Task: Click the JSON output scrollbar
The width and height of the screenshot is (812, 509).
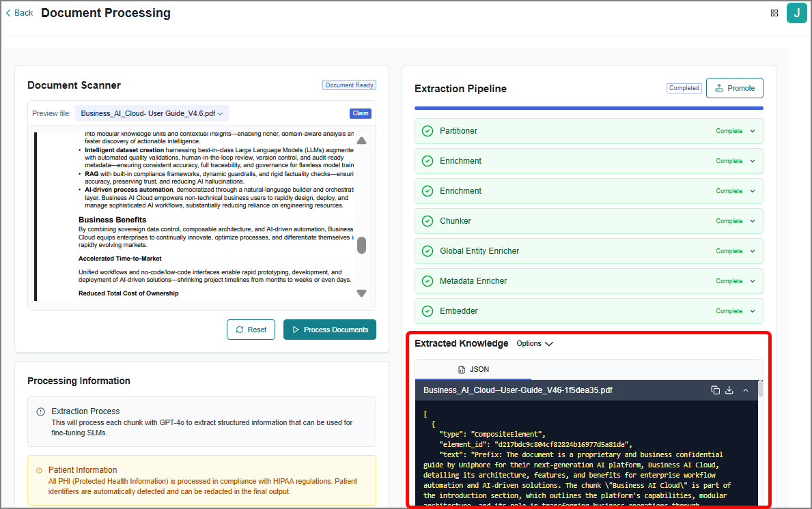Action: click(760, 389)
